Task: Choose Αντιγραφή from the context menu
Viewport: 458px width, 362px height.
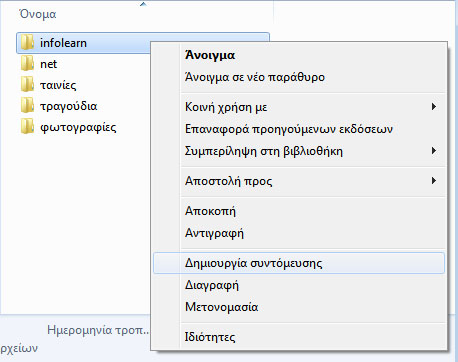Action: [299, 233]
